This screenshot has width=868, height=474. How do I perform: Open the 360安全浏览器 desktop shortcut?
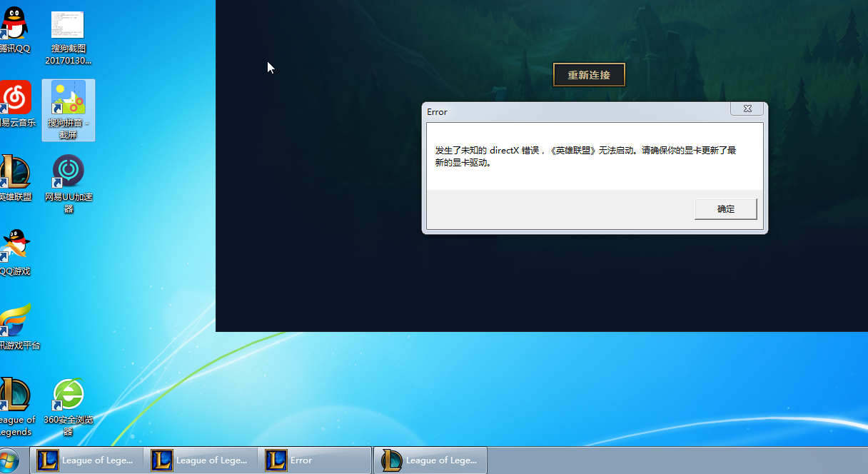point(69,407)
